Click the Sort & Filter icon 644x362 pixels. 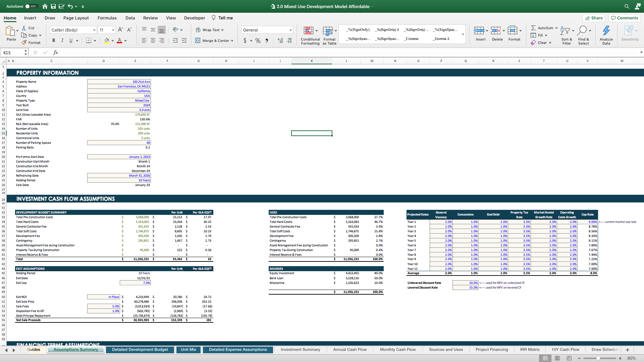pos(565,31)
